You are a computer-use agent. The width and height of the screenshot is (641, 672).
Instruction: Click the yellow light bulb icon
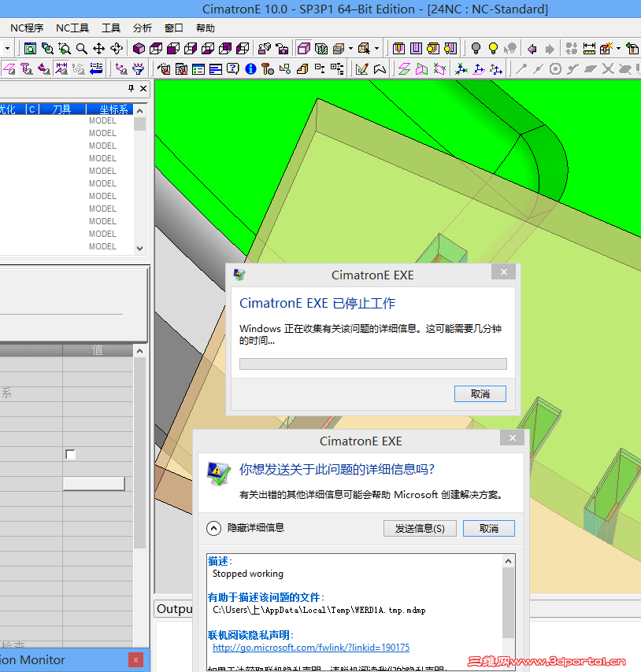click(x=493, y=49)
